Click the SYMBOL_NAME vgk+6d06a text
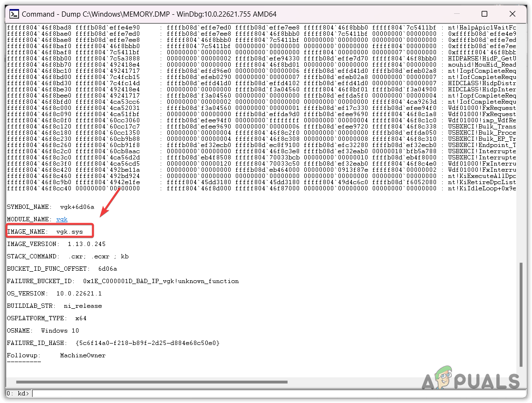The image size is (532, 403). (x=50, y=207)
